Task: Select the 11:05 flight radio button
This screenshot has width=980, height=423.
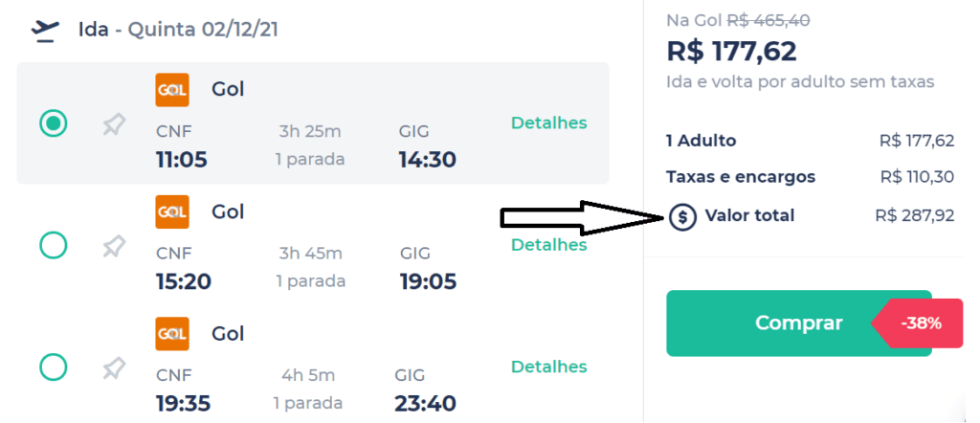Action: 54,123
